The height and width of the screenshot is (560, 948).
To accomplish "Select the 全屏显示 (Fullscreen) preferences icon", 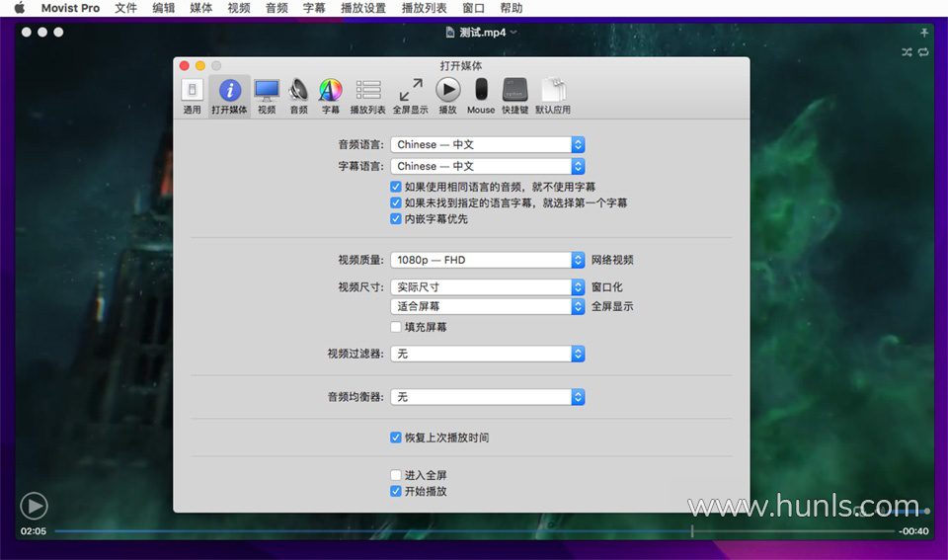I will point(411,96).
